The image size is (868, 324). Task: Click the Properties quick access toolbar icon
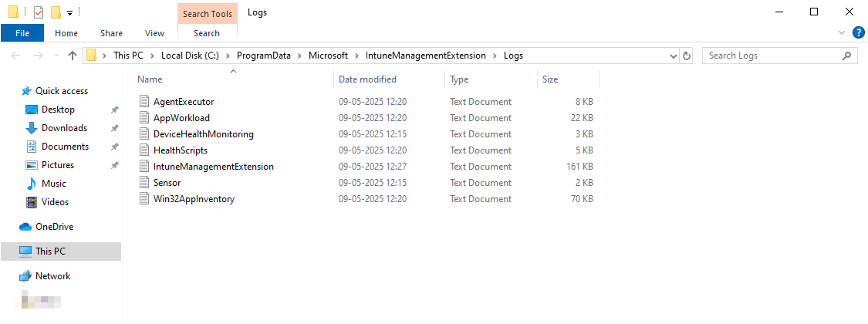point(39,12)
